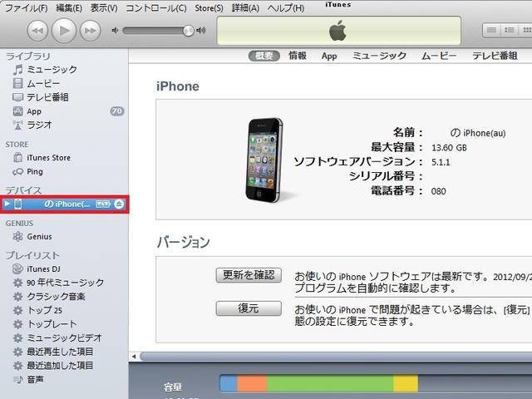Screen dimensions: 532x399
Task: Click green segment of capacity bar
Action: (x=331, y=383)
